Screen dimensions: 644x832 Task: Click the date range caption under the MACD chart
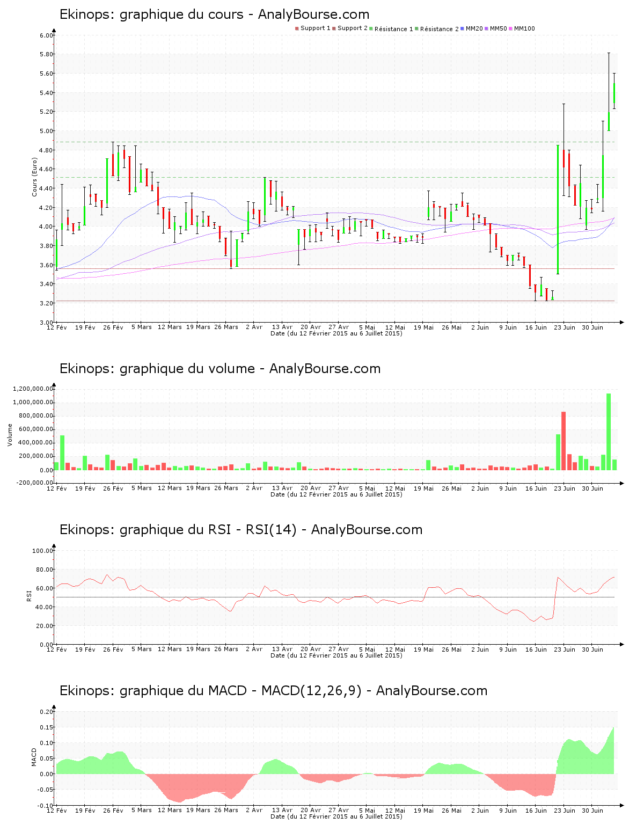336,816
